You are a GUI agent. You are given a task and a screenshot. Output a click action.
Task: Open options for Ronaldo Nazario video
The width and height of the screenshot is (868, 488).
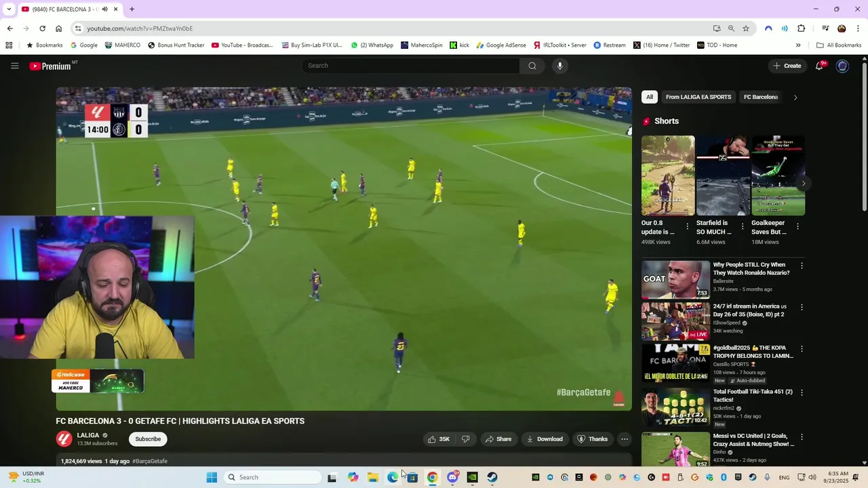[x=802, y=266]
